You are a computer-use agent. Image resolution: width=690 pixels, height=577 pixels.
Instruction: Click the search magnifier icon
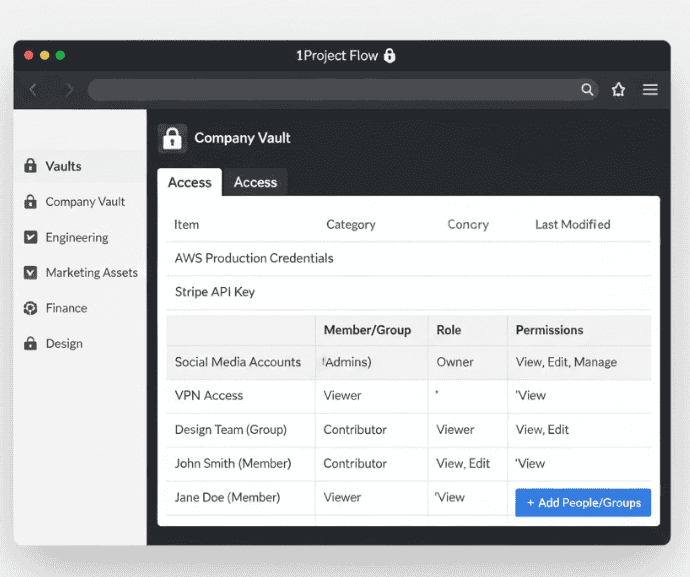[x=587, y=90]
